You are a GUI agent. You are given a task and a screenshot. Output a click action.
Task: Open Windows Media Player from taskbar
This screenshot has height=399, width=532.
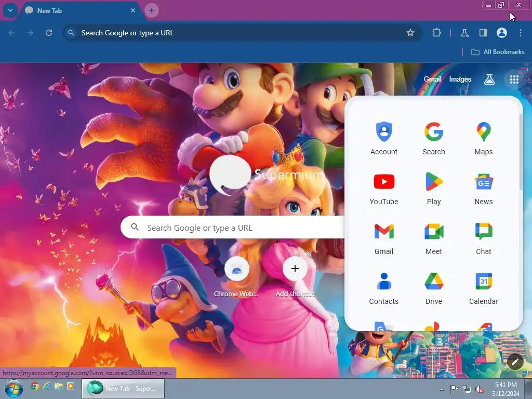(x=71, y=386)
